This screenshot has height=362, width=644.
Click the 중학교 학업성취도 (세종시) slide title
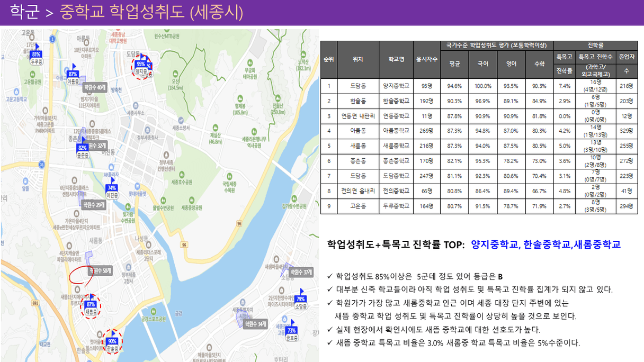[x=151, y=12]
